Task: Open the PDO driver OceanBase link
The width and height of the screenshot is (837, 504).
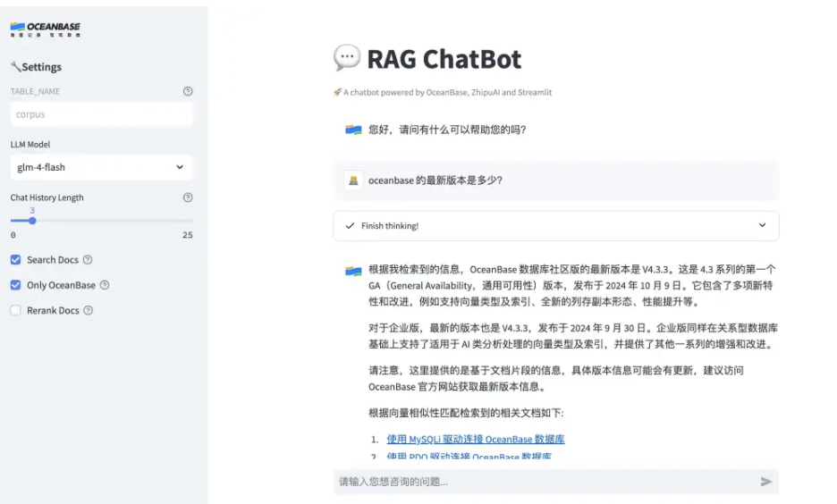Action: (x=469, y=457)
